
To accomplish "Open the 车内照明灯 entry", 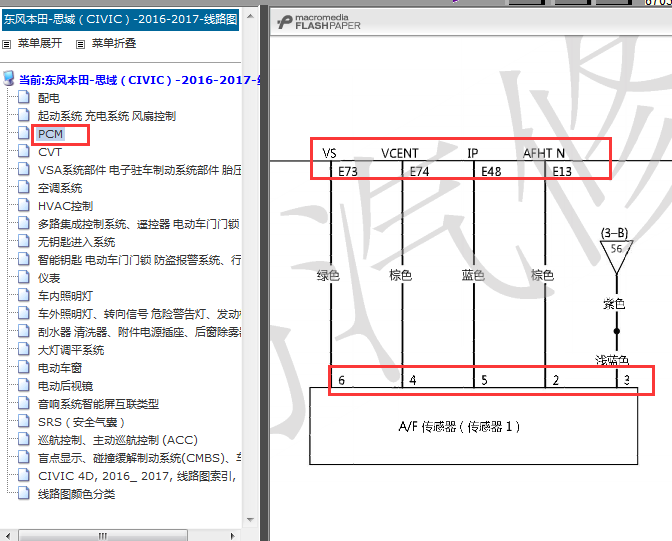I will (66, 296).
